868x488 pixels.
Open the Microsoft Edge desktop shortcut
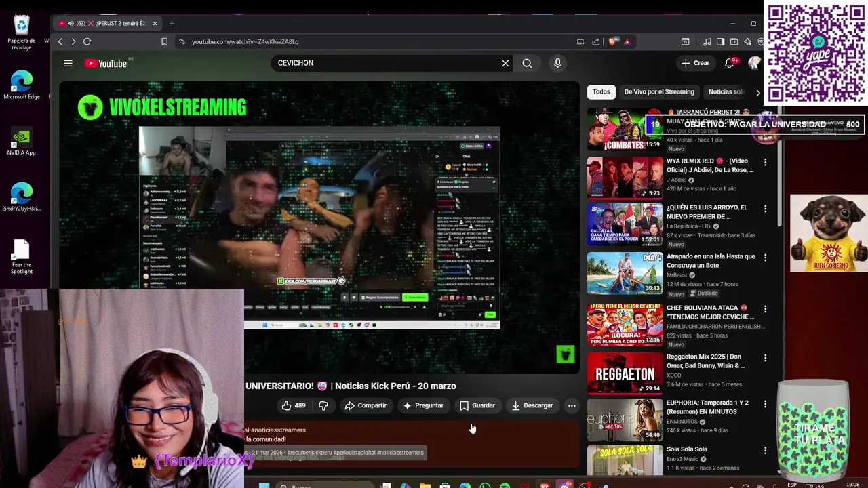[x=22, y=85]
